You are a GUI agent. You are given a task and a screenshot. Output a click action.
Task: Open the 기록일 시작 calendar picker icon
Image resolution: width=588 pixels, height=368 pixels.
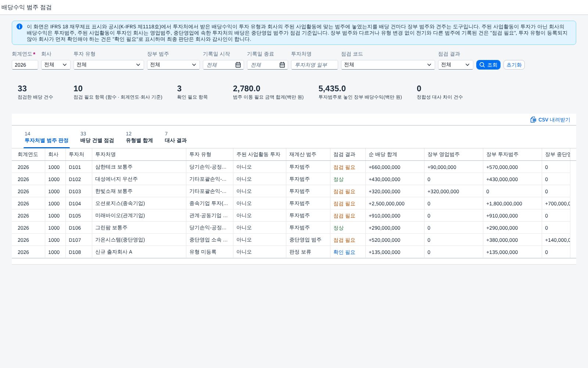238,65
